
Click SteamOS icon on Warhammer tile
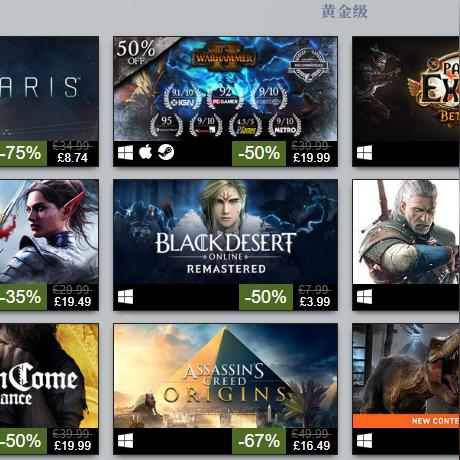(x=166, y=152)
